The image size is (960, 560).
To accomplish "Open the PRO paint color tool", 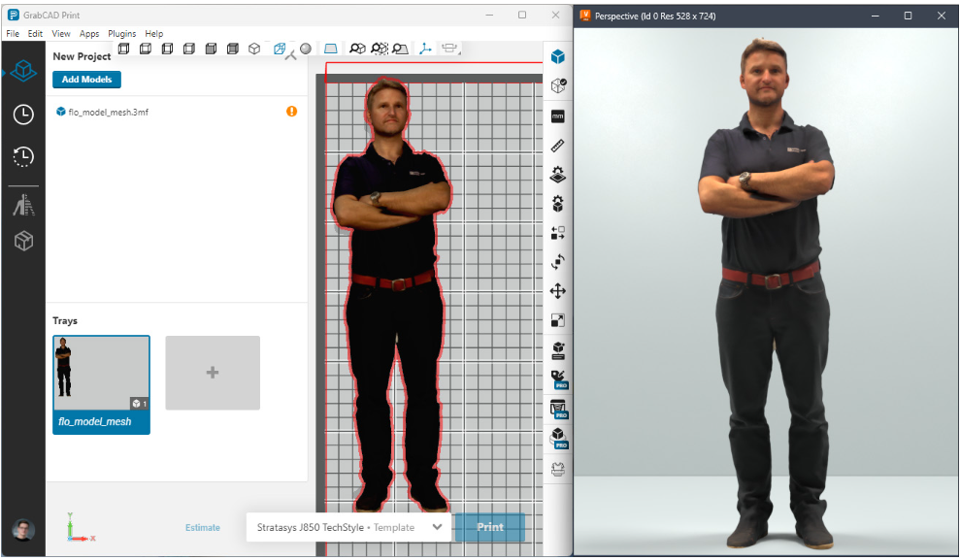I will click(x=559, y=379).
